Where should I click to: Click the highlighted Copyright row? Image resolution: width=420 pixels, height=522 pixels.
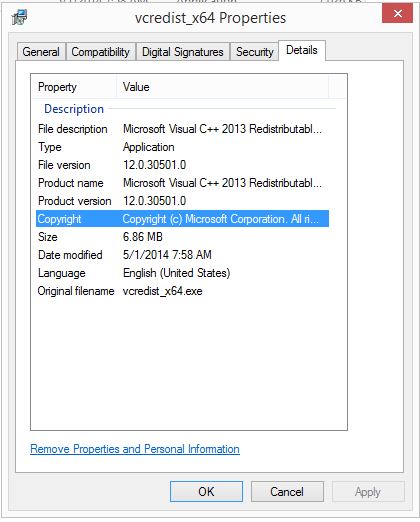pos(182,219)
